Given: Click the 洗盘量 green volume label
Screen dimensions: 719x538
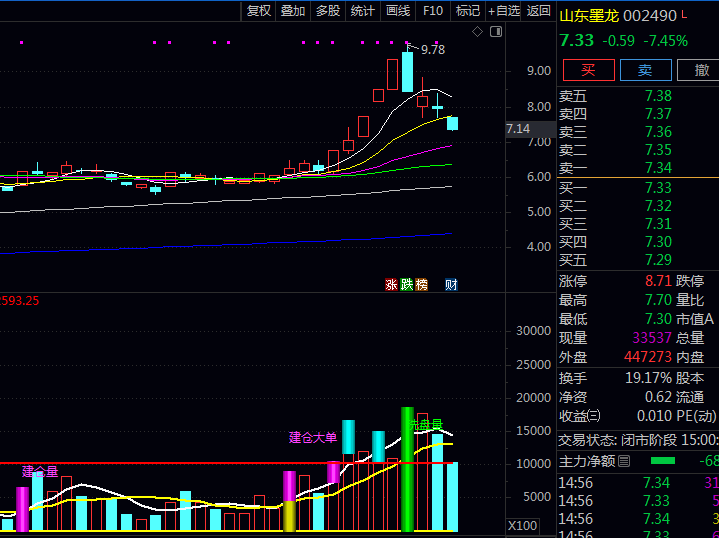Looking at the screenshot, I should (x=425, y=425).
